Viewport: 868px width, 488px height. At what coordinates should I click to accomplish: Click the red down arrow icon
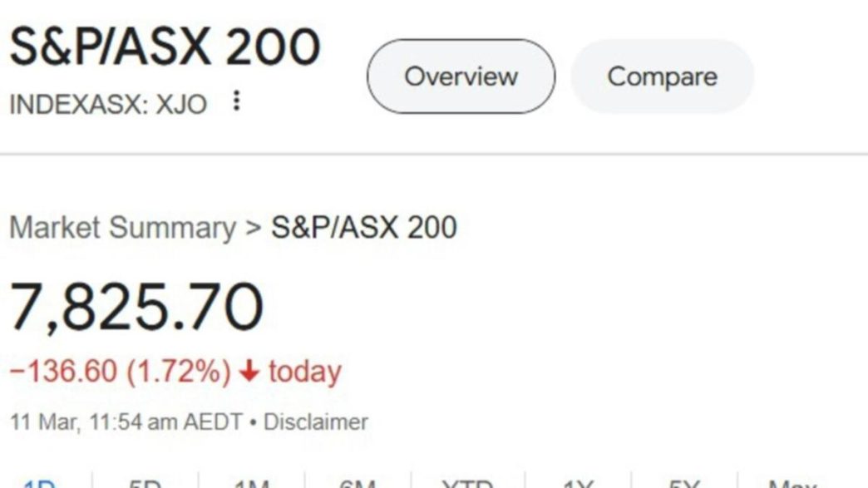(249, 370)
